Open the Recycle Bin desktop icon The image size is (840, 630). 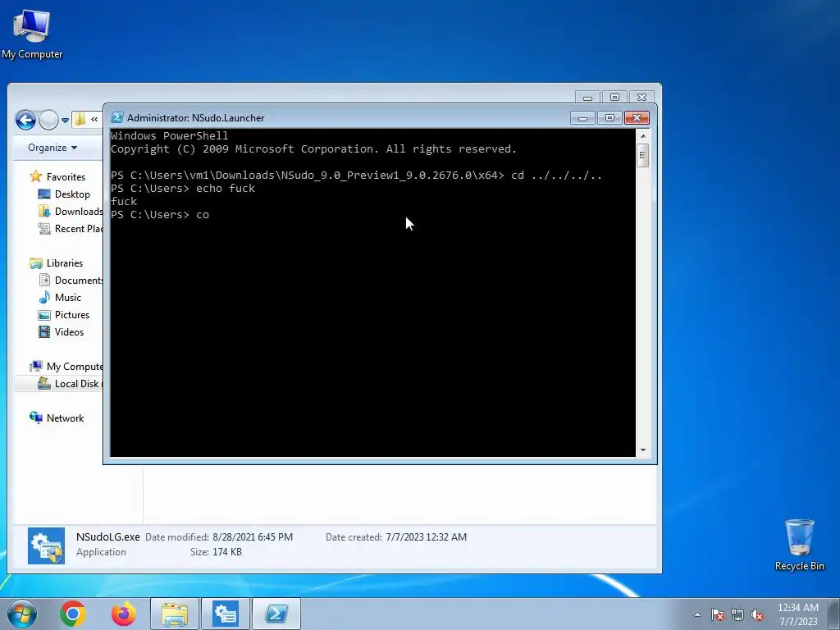(x=799, y=545)
